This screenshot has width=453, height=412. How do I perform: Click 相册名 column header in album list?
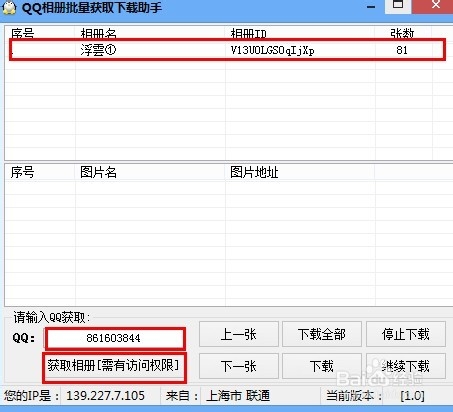click(98, 33)
